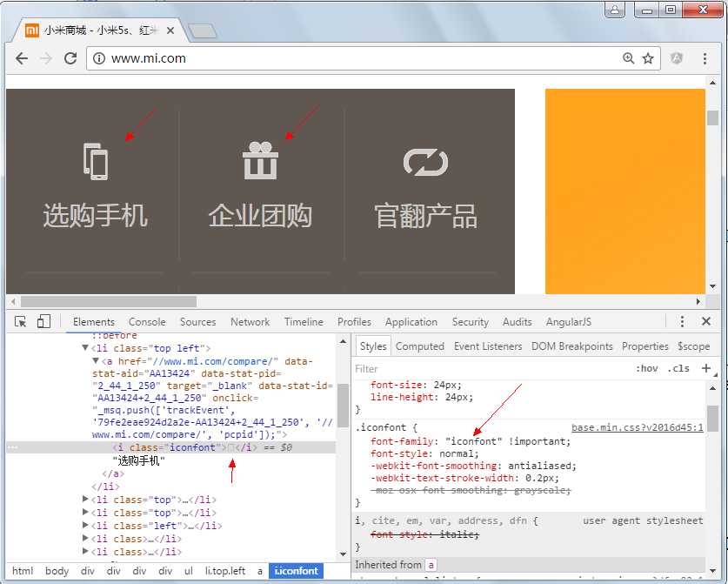Select the DOM Breakpoints sidebar tab
728x584 pixels.
pyautogui.click(x=572, y=346)
